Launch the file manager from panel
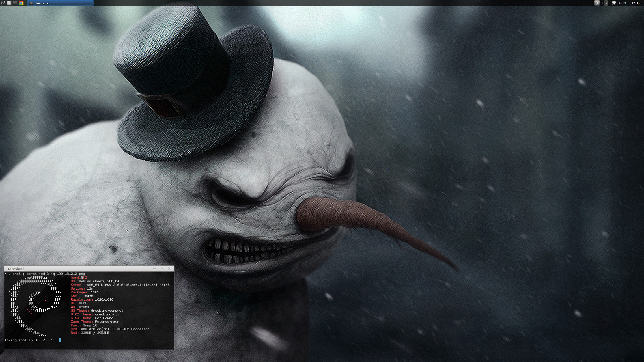This screenshot has height=362, width=644. (9, 3)
